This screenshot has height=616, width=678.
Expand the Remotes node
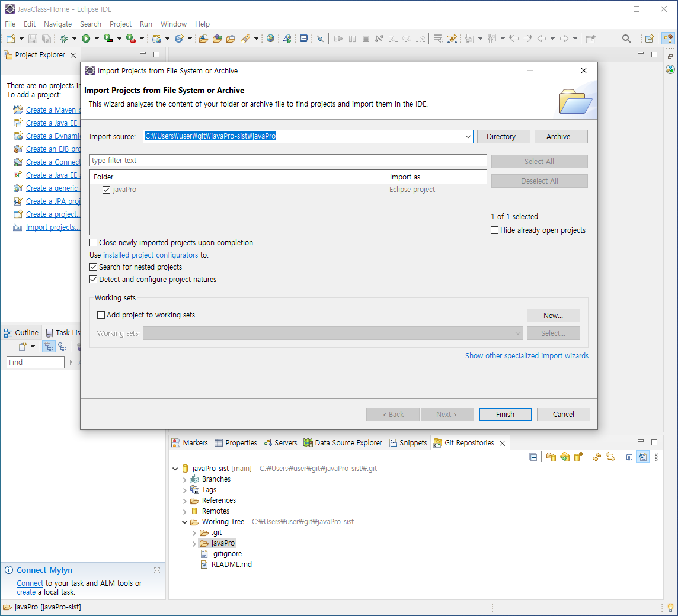(185, 512)
